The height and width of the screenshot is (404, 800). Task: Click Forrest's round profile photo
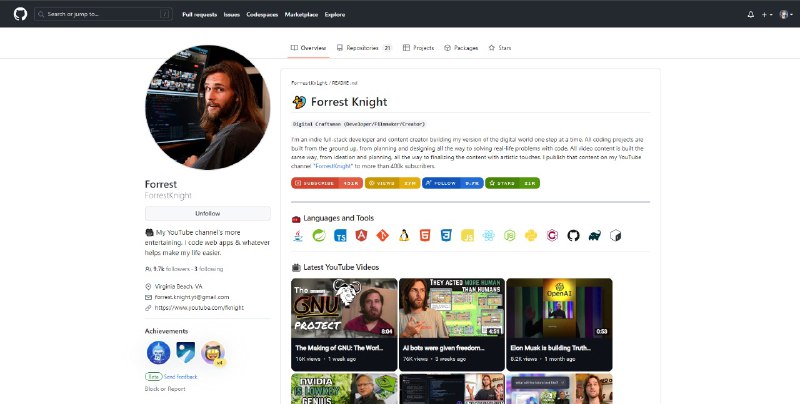(208, 107)
